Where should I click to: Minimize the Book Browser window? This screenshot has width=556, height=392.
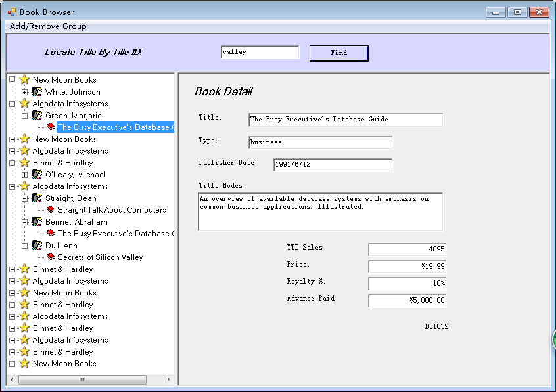496,12
